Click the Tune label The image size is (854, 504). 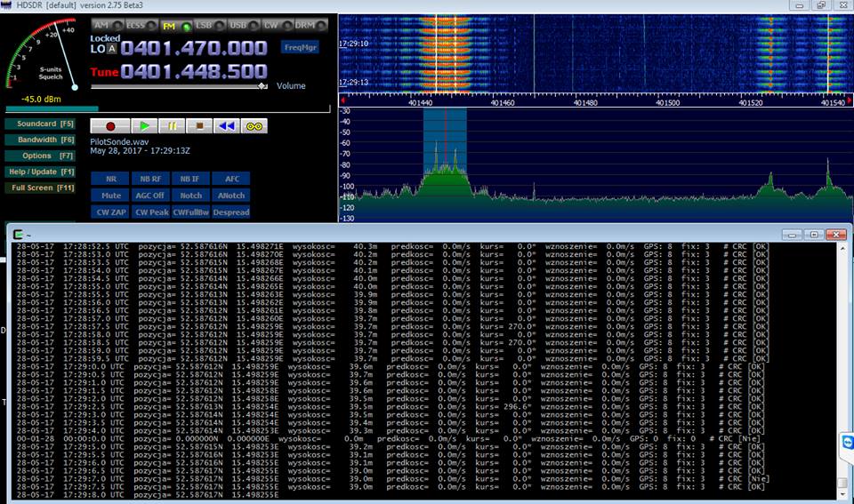coord(104,72)
